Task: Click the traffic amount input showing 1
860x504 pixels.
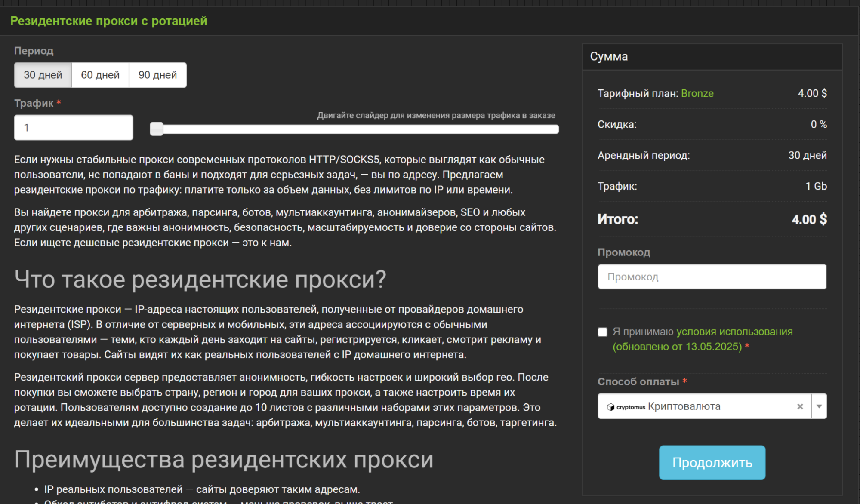Action: (73, 127)
